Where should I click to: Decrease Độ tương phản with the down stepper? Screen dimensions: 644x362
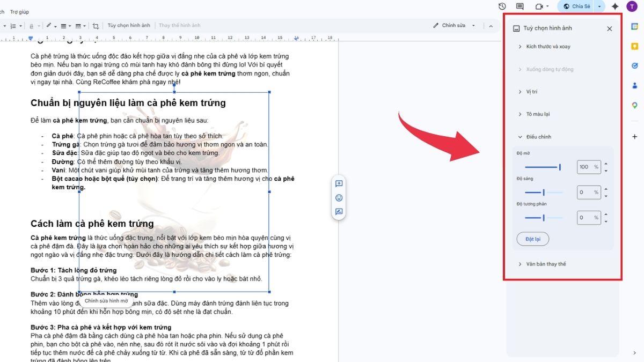point(606,221)
